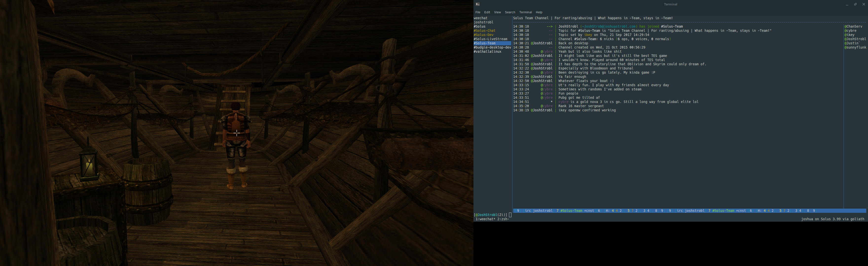This screenshot has width=868, height=266.
Task: Select the weechat buffer entry
Action: point(481,18)
